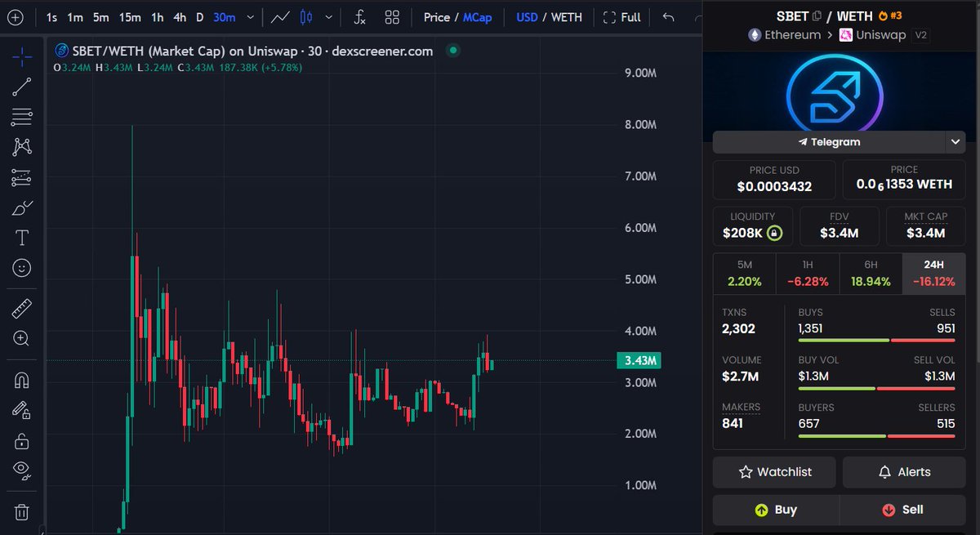Add SBET to the Watchlist
The image size is (980, 535).
(774, 472)
